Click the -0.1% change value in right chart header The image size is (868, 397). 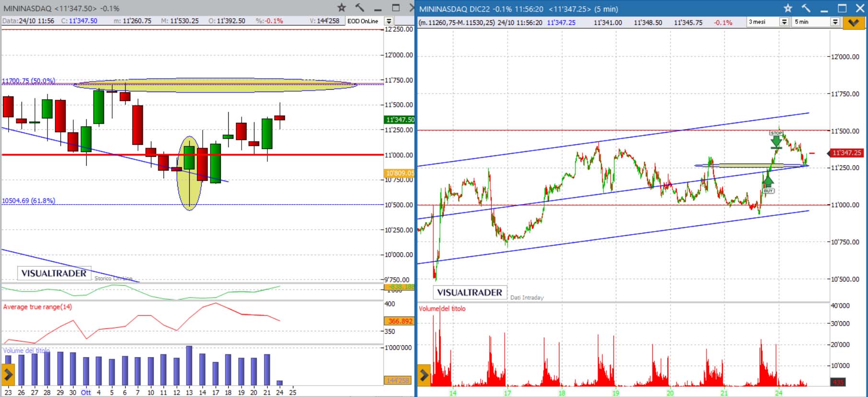coord(723,23)
